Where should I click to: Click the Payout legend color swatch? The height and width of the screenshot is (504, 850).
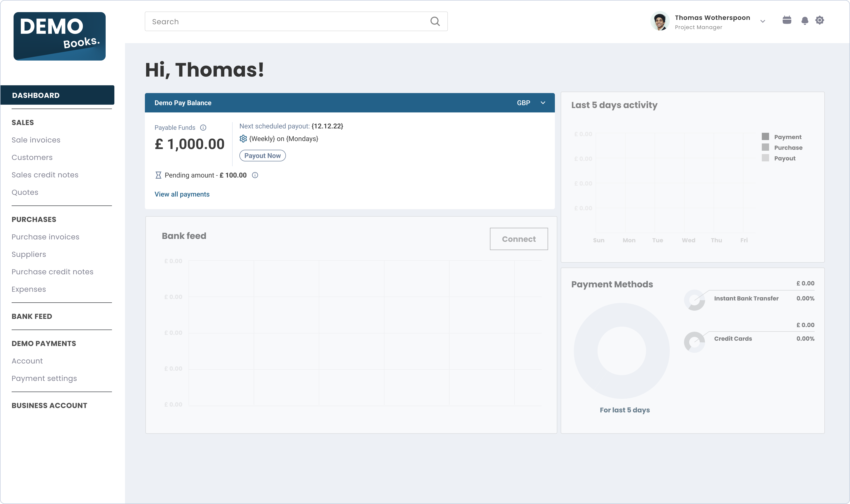[765, 158]
